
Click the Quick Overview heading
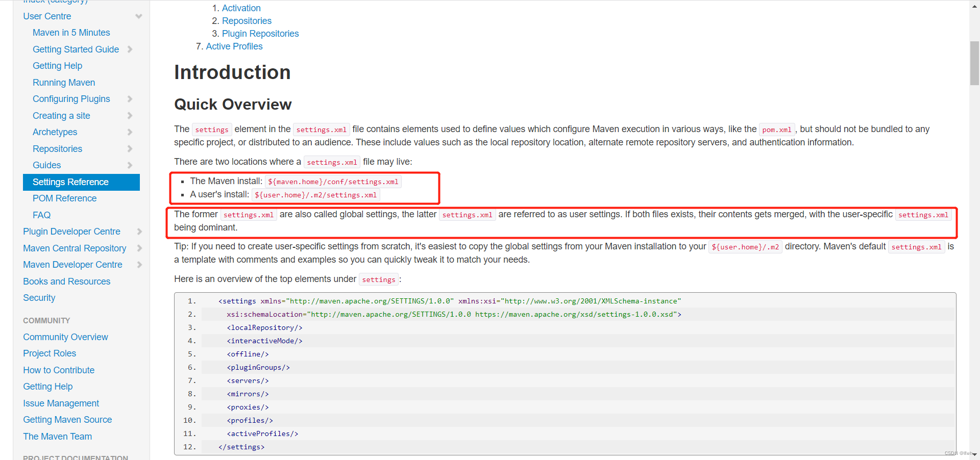tap(233, 105)
